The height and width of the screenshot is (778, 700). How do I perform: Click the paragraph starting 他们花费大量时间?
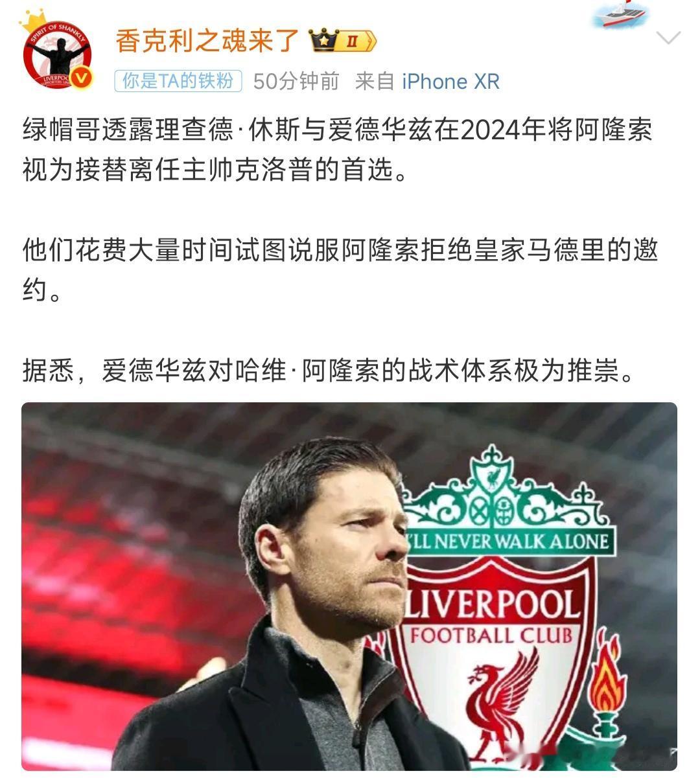[x=340, y=269]
